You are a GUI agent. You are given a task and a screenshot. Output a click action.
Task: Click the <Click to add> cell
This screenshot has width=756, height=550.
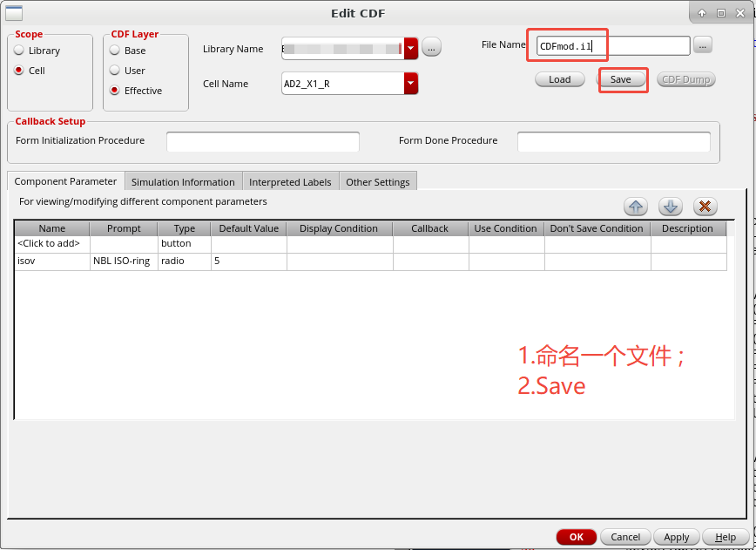click(52, 244)
